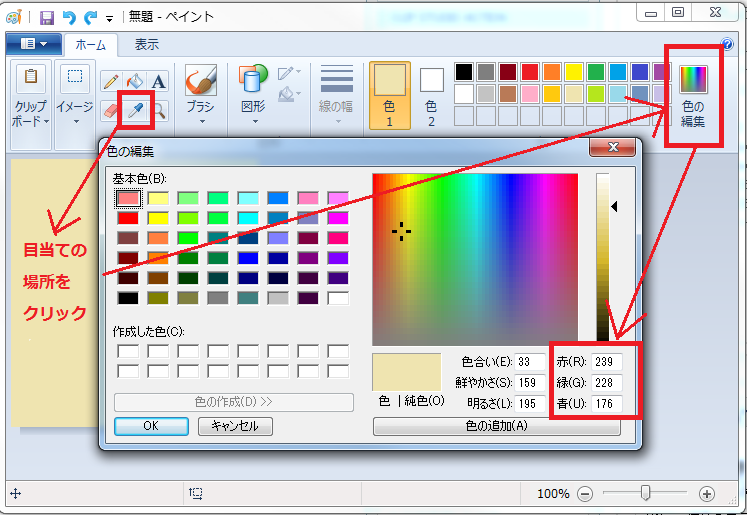Open 色の編集 (Edit colors) in ribbon
Screen dimensions: 747x515
(694, 96)
